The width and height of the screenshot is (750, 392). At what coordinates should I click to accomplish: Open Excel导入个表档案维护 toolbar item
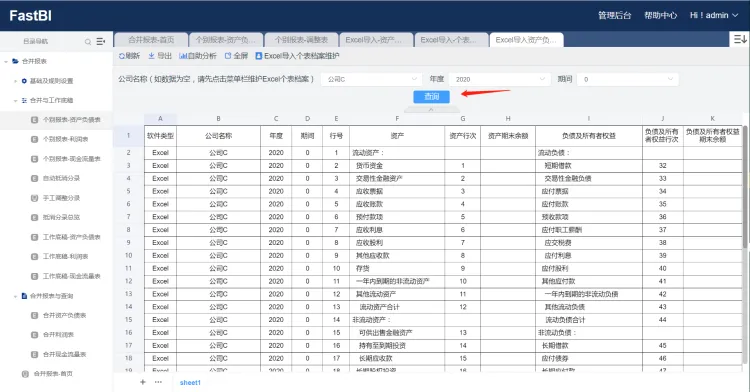coord(297,56)
